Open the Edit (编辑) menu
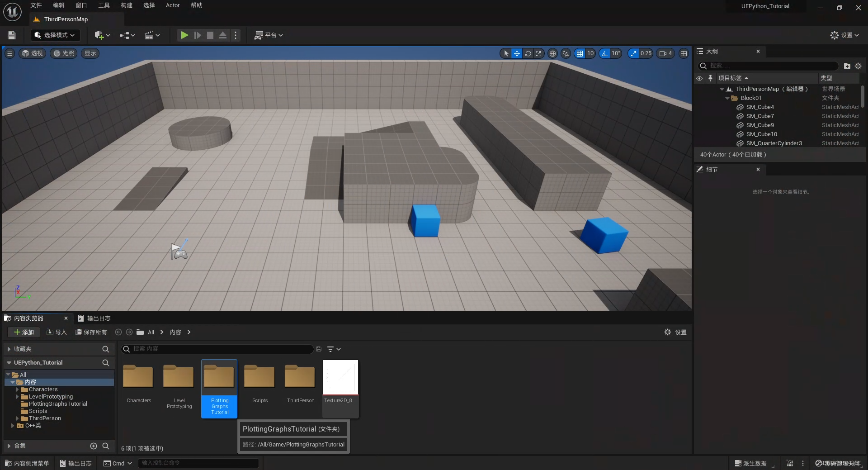The height and width of the screenshot is (470, 868). coord(59,5)
